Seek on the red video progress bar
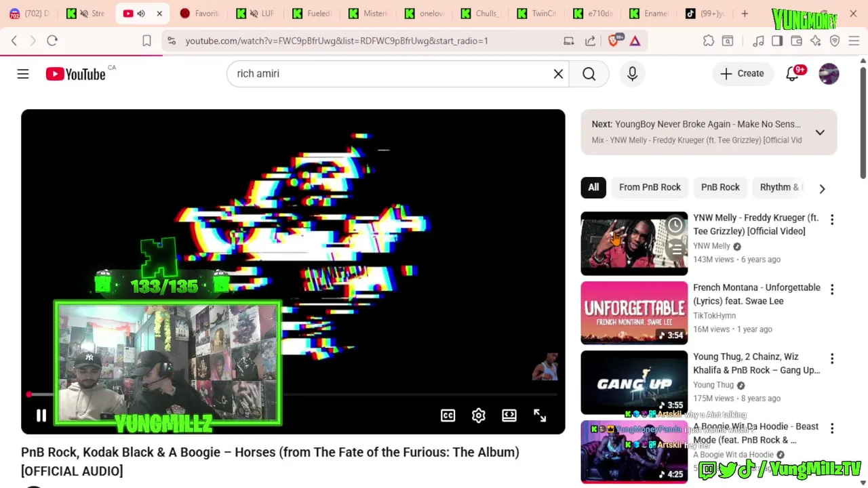The height and width of the screenshot is (488, 868). tap(293, 394)
